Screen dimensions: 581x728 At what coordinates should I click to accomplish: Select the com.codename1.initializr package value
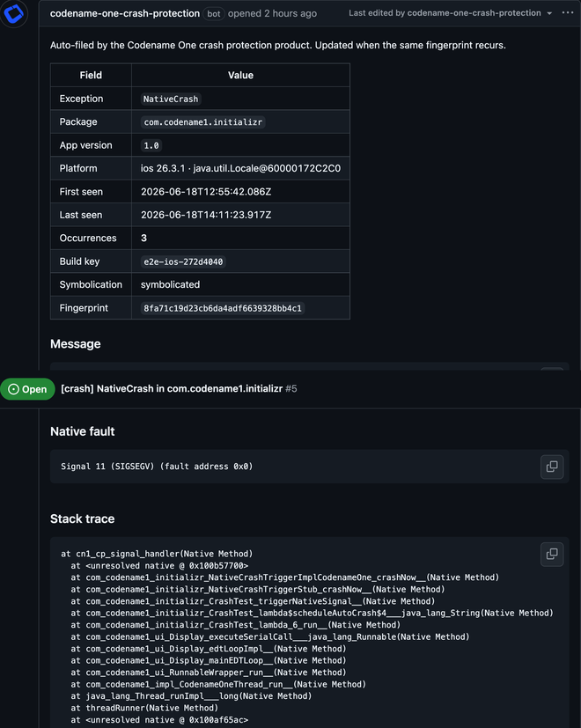pos(203,122)
